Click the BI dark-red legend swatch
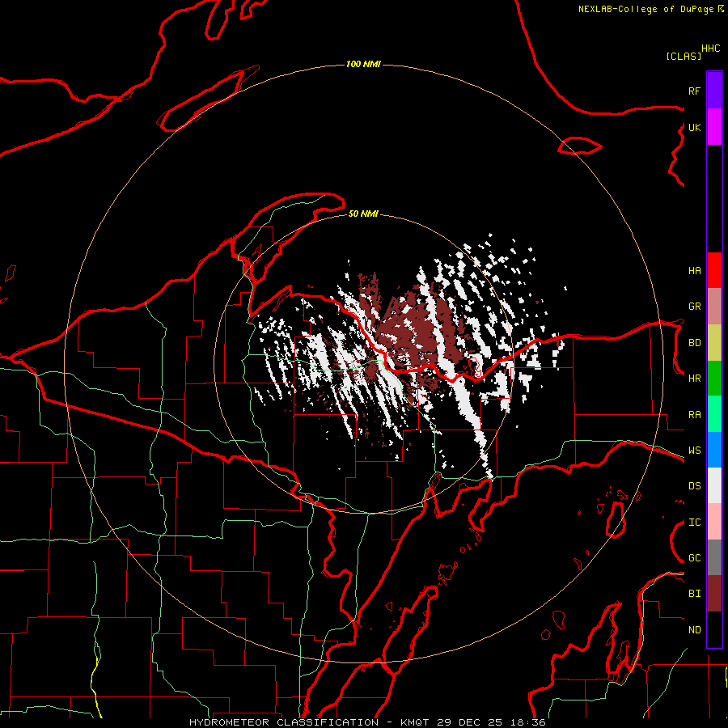The height and width of the screenshot is (728, 728). click(714, 594)
